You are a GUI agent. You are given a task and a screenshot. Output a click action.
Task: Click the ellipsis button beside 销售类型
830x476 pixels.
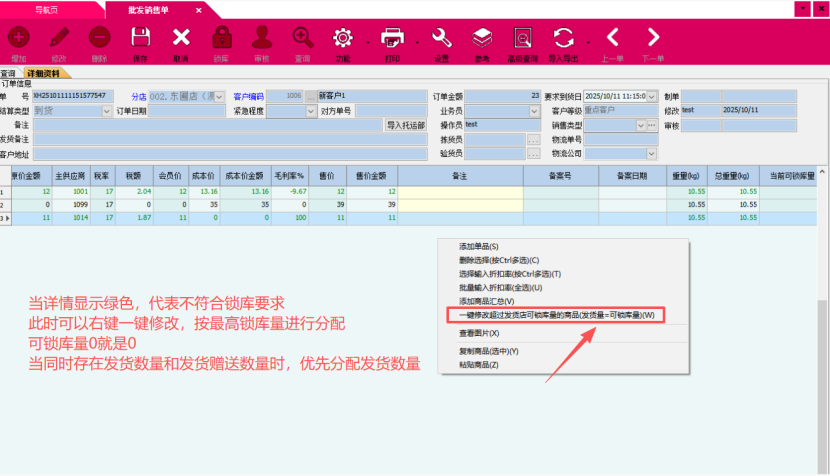coord(652,125)
